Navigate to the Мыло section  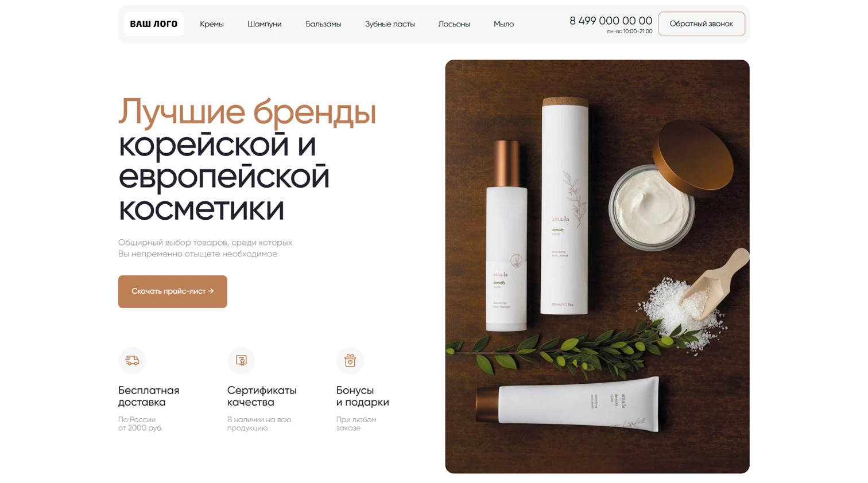point(503,24)
